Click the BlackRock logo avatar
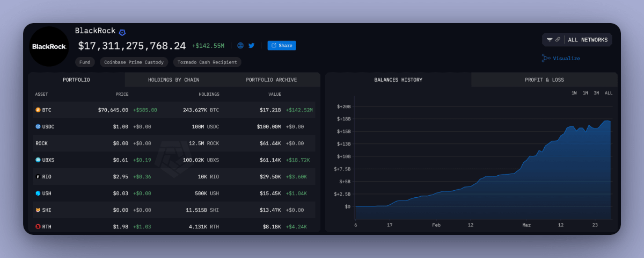Image resolution: width=644 pixels, height=258 pixels. pyautogui.click(x=49, y=46)
